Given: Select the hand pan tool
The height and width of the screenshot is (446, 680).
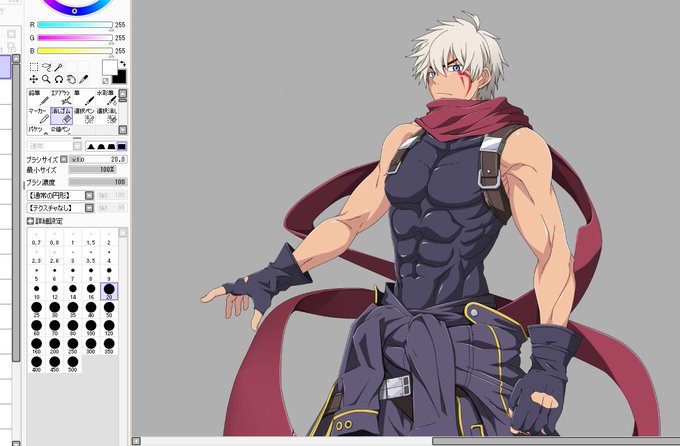Looking at the screenshot, I should pyautogui.click(x=71, y=79).
